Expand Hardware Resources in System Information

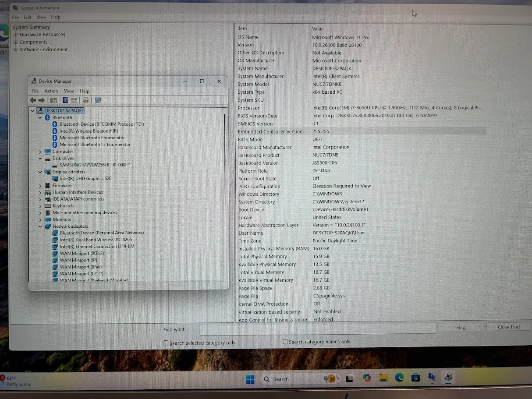tap(16, 35)
